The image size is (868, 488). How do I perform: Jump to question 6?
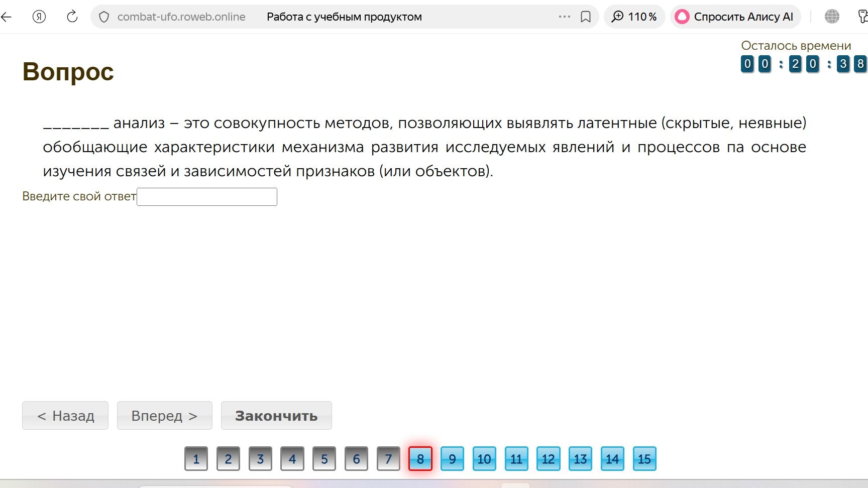[x=356, y=459]
